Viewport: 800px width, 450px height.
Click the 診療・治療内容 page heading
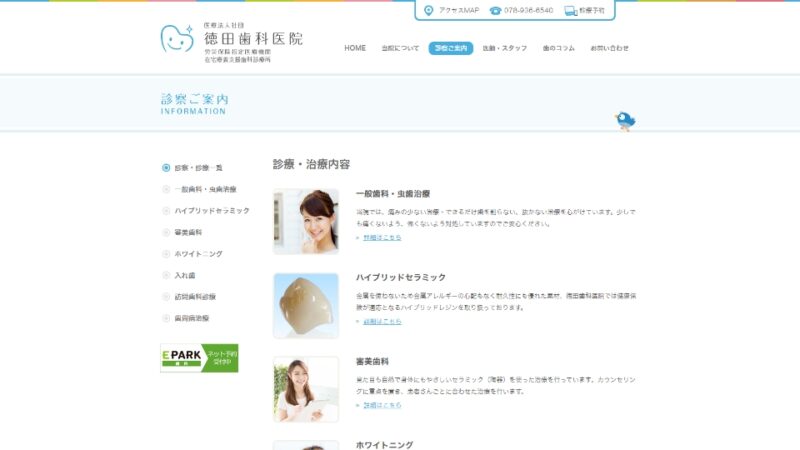point(311,164)
